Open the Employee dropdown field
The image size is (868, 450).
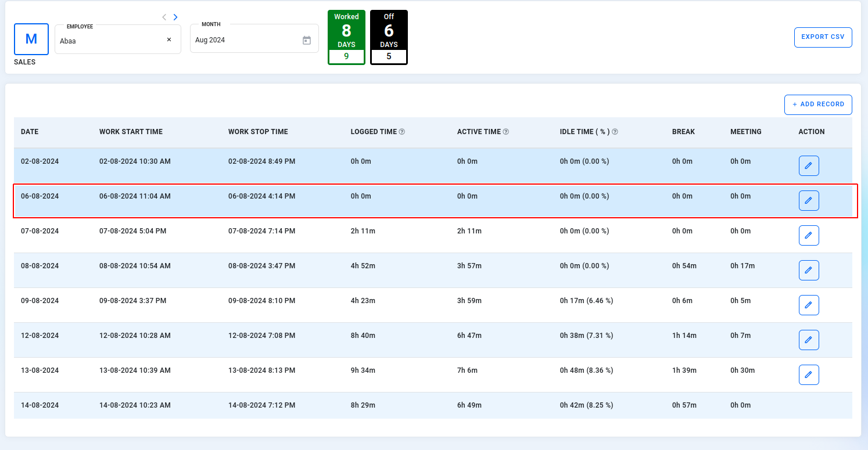[x=118, y=39]
